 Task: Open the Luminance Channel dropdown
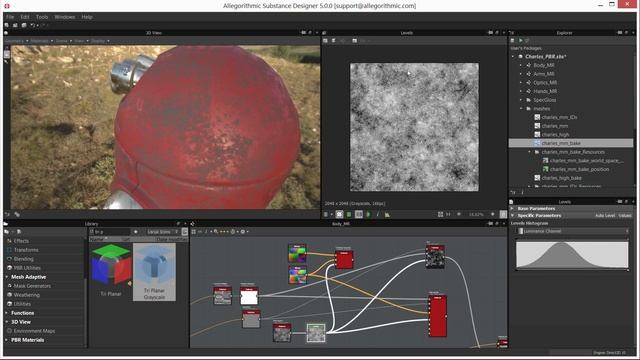[573, 231]
